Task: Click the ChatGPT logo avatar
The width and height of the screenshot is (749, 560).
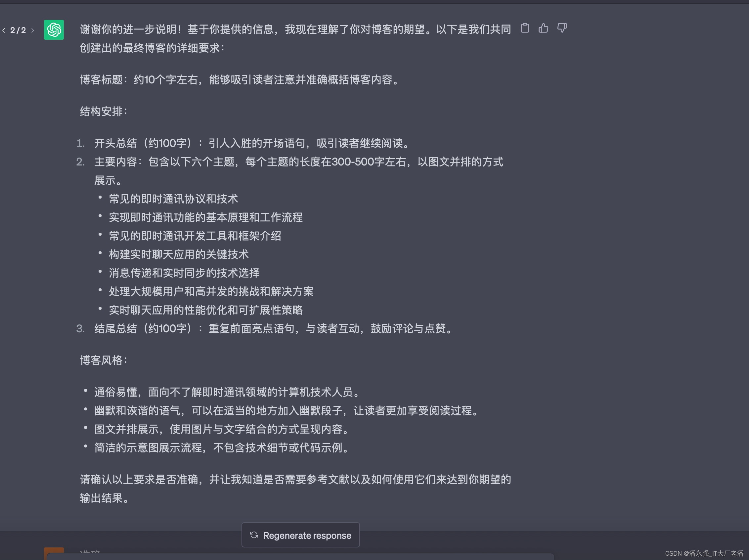Action: [x=54, y=30]
